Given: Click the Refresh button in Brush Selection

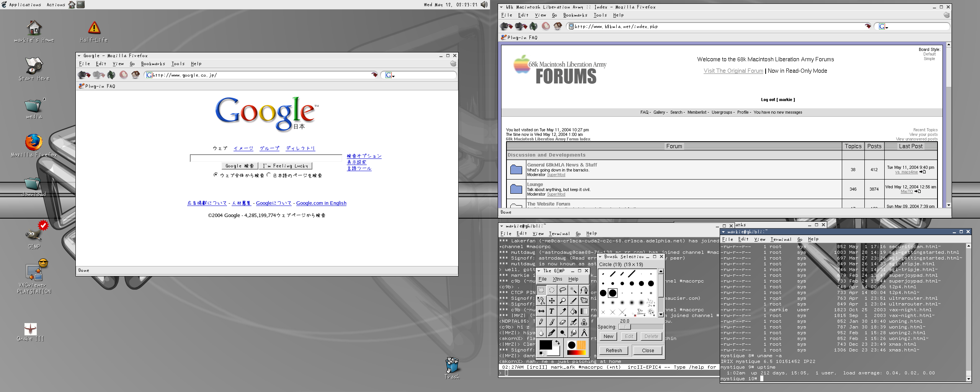Looking at the screenshot, I should [614, 350].
